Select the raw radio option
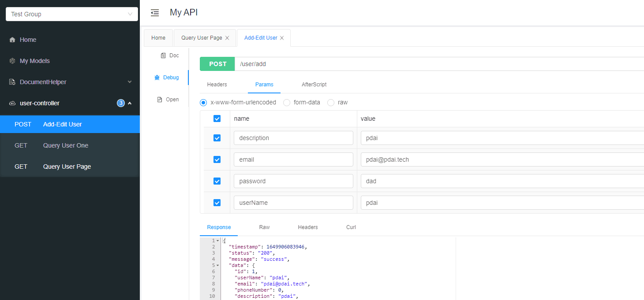This screenshot has width=644, height=300. click(331, 103)
